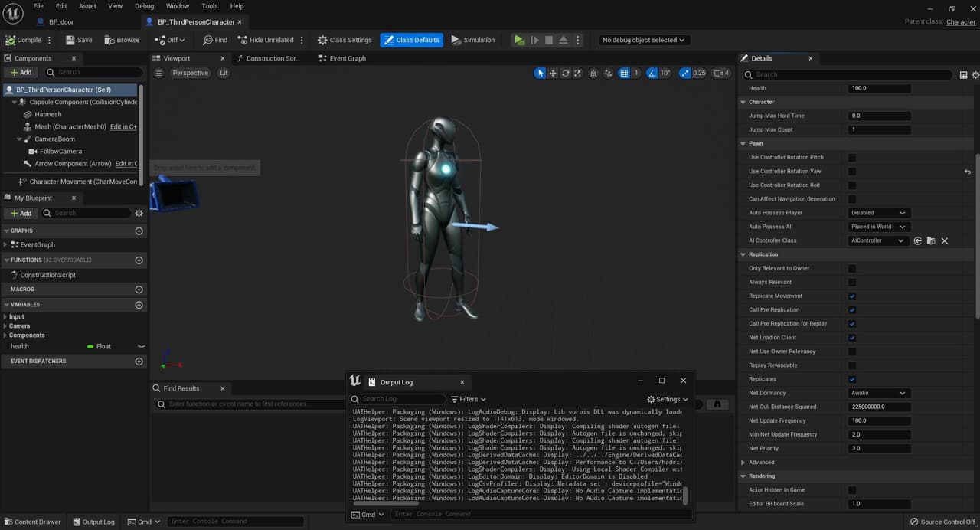
Task: Open the File menu
Action: pyautogui.click(x=38, y=6)
